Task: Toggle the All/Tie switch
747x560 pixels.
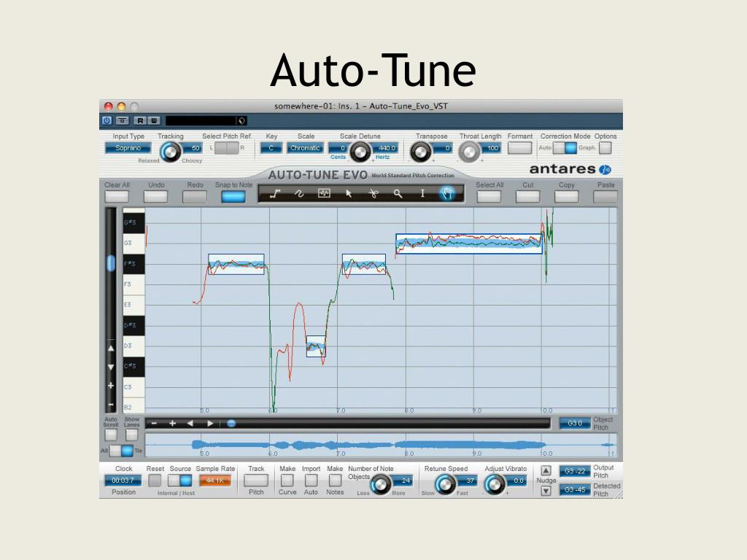Action: [122, 451]
